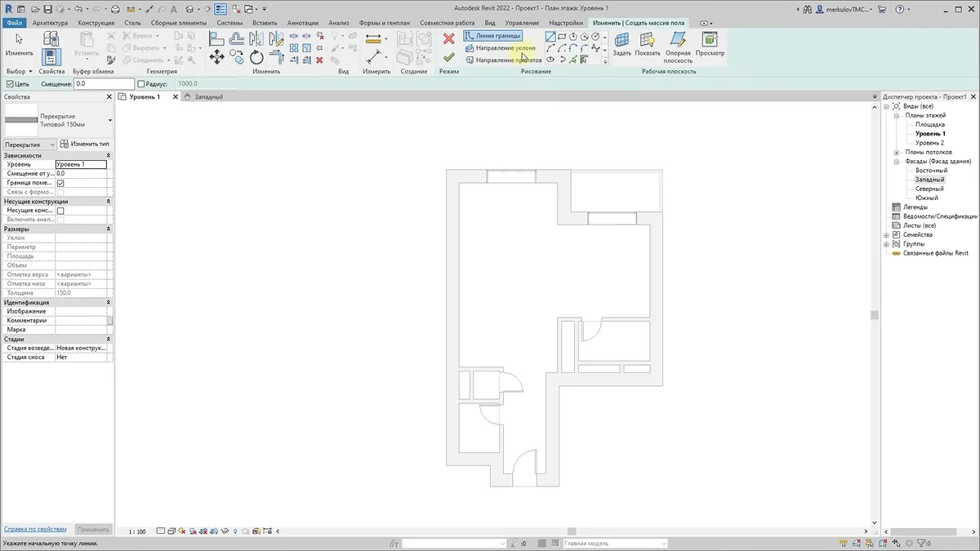Click the Смещение offset input field
The width and height of the screenshot is (980, 551).
point(104,84)
